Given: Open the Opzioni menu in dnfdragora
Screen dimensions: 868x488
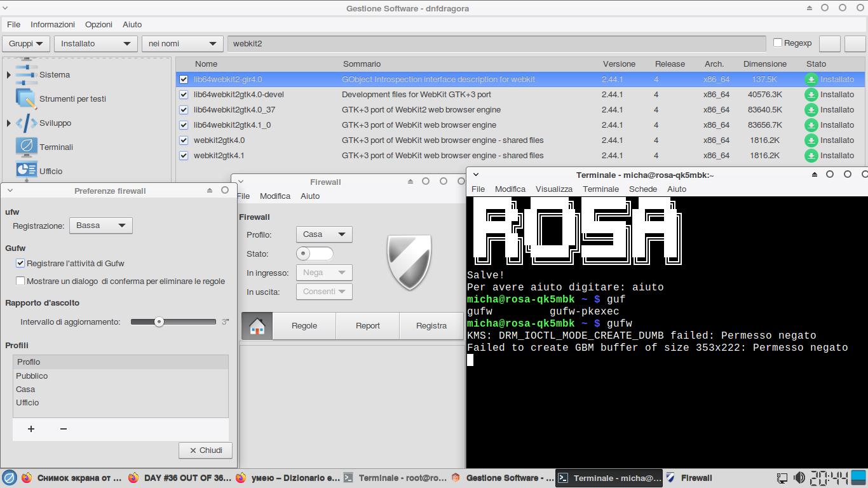Looking at the screenshot, I should click(x=98, y=24).
